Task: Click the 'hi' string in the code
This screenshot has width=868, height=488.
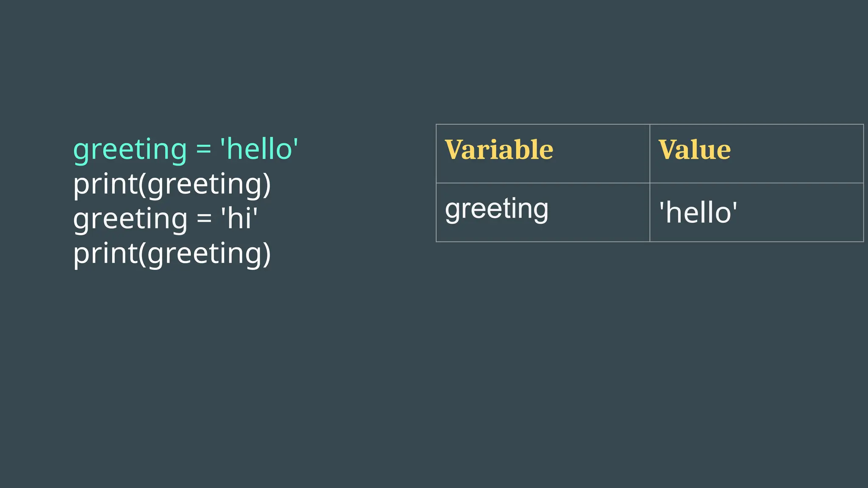Action: tap(239, 219)
